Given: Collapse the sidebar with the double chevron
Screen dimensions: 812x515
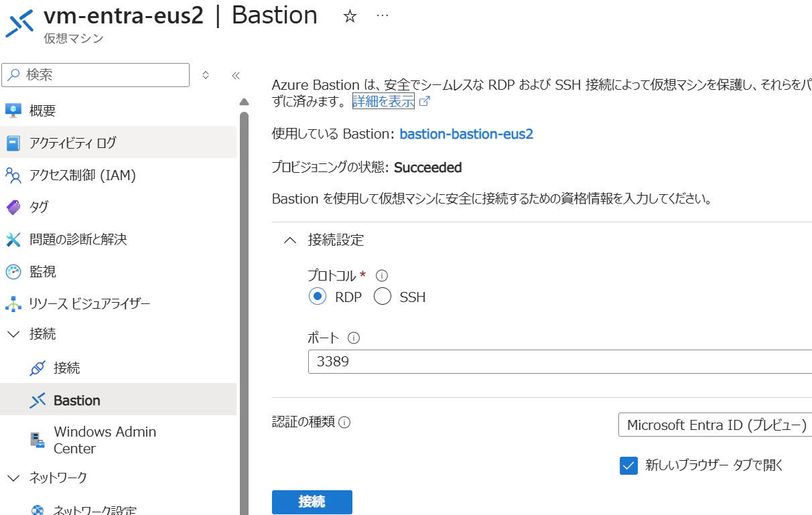Looking at the screenshot, I should coord(236,76).
